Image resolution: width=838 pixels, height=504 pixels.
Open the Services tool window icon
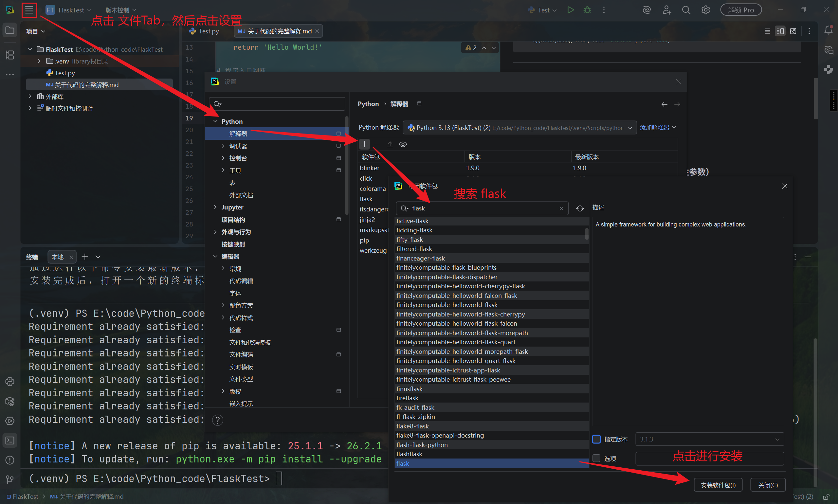(x=10, y=421)
